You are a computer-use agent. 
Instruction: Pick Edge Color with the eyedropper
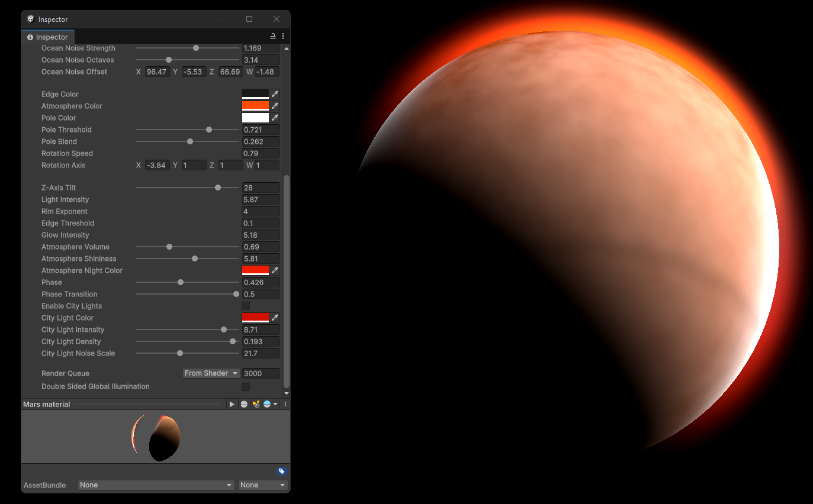tap(275, 94)
